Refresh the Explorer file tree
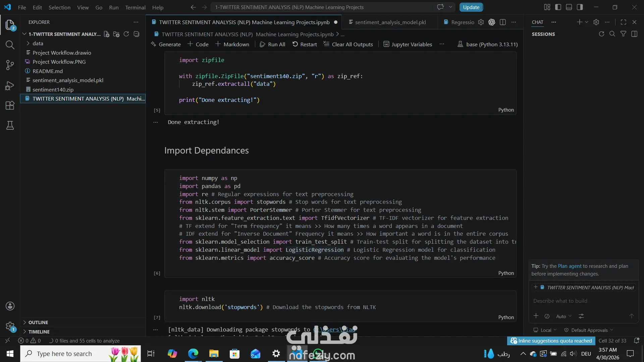The width and height of the screenshot is (644, 362). coord(126,34)
